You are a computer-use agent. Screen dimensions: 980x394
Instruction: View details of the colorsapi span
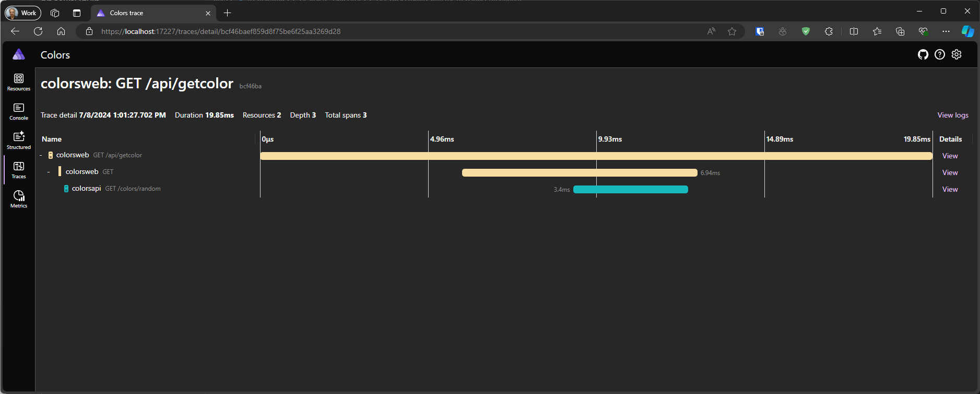pos(950,189)
